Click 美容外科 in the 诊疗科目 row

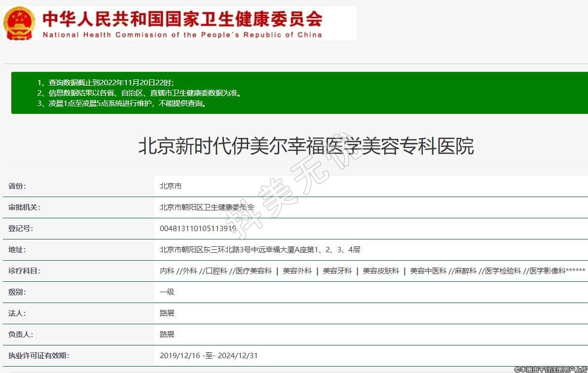coord(297,271)
